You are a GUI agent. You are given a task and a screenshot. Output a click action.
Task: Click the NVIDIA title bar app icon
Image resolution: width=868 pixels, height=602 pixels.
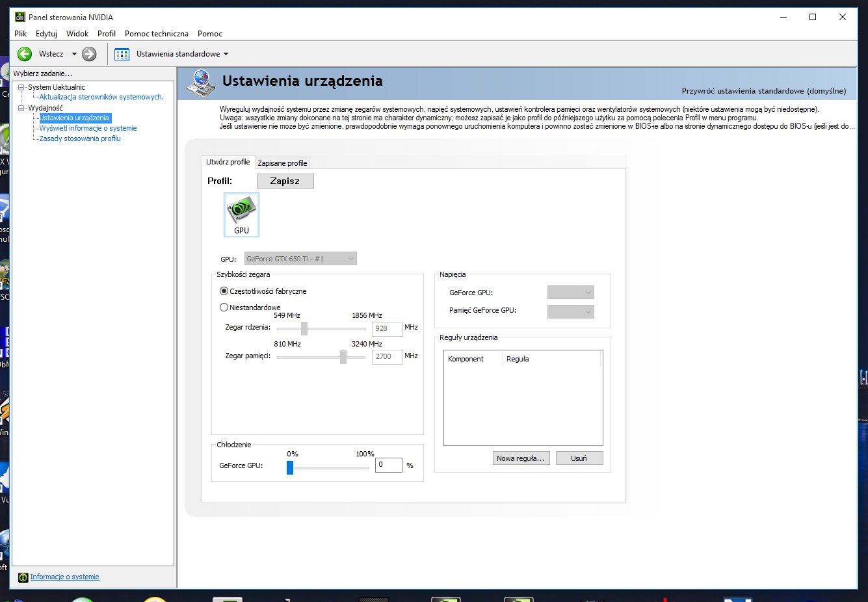(20, 17)
